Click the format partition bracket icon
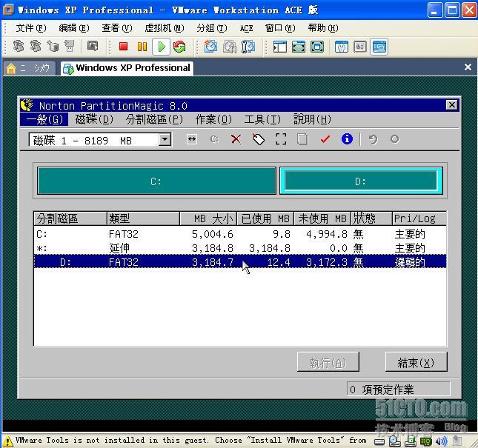The width and height of the screenshot is (478, 448). click(281, 139)
